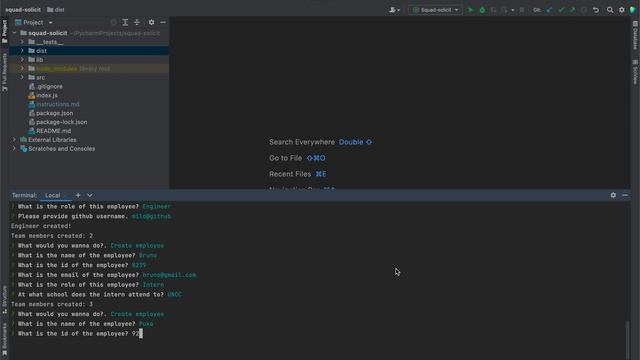Click 'Engineer created!' terminal line
This screenshot has width=640, height=360.
pos(41,226)
